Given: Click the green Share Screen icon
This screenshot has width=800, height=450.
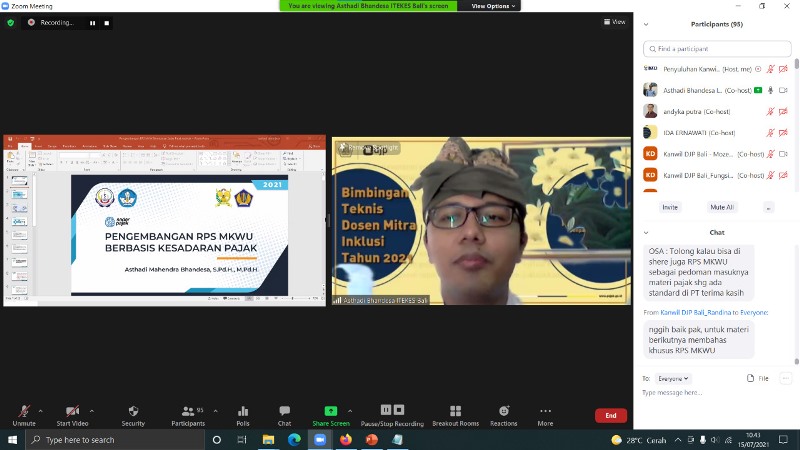Looking at the screenshot, I should point(330,411).
